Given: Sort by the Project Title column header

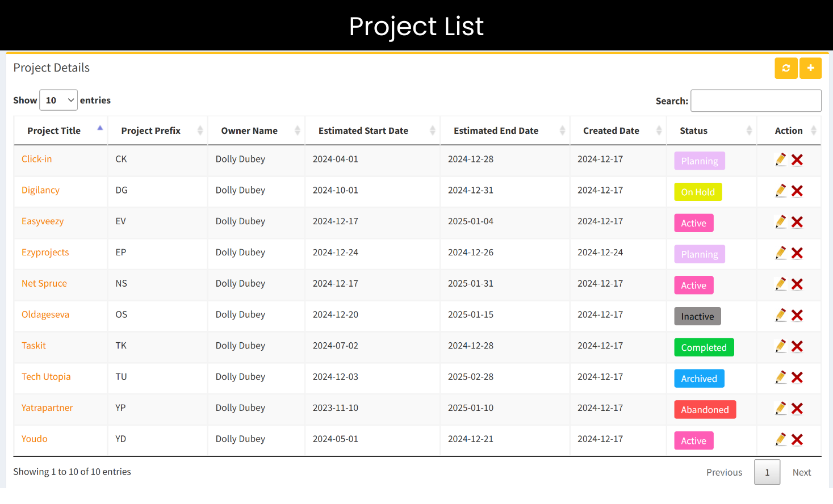Looking at the screenshot, I should tap(54, 130).
